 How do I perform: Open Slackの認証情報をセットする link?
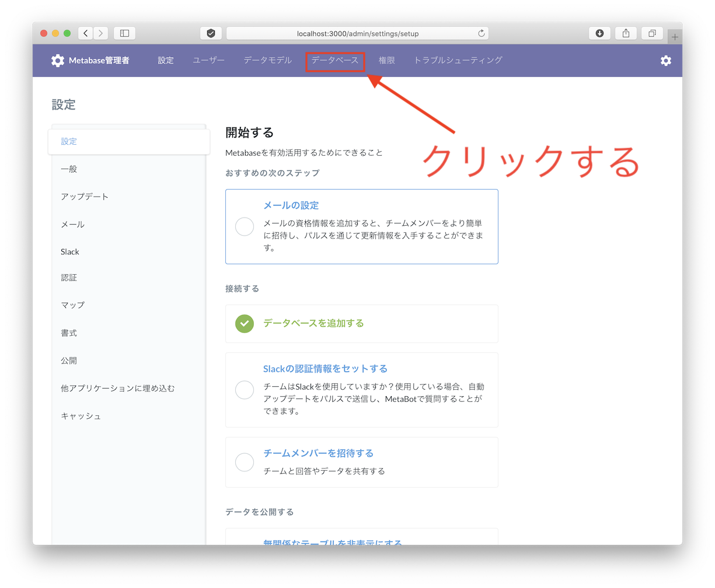[x=325, y=369]
